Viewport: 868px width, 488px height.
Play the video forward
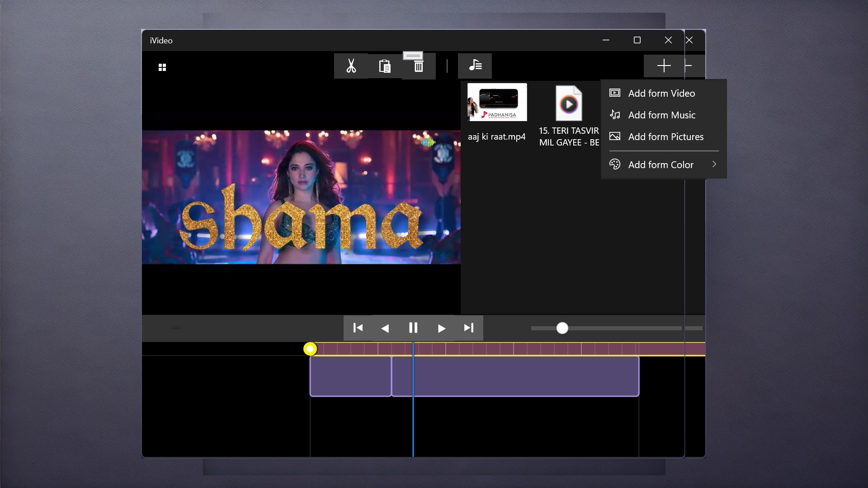pyautogui.click(x=441, y=328)
